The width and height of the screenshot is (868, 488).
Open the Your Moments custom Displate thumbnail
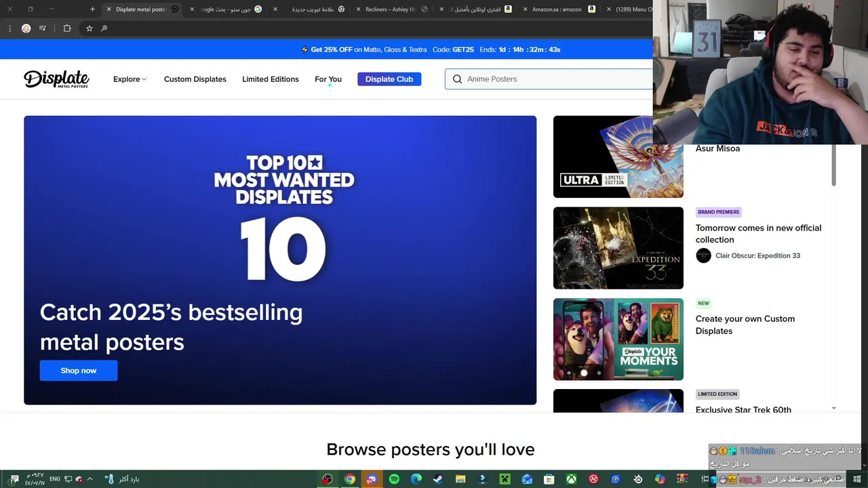[x=618, y=340]
